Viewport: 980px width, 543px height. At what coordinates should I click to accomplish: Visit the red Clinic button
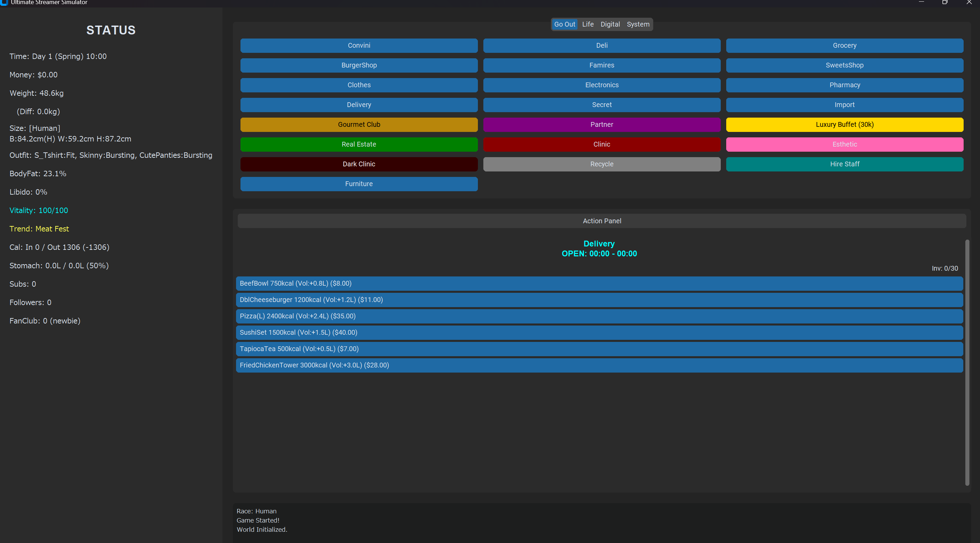coord(601,145)
